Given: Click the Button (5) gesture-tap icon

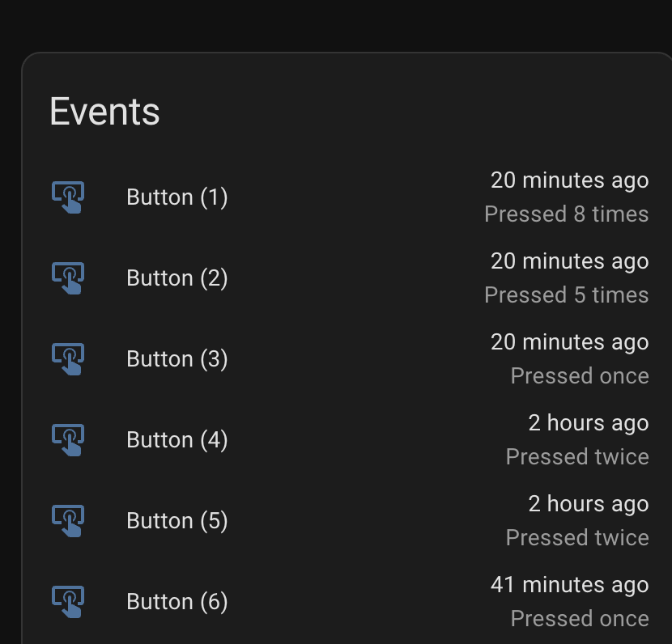Looking at the screenshot, I should [x=68, y=521].
